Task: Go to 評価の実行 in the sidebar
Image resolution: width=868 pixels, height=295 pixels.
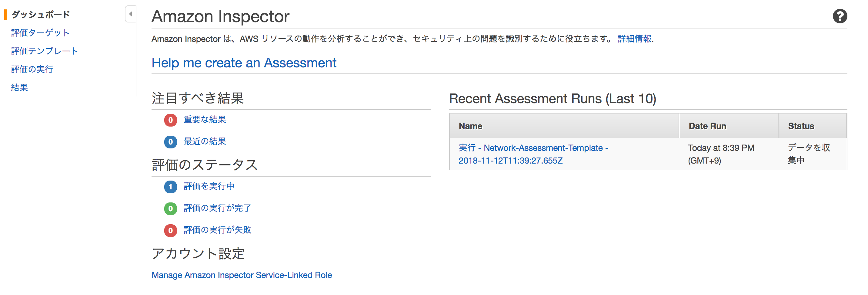Action: pyautogui.click(x=32, y=69)
